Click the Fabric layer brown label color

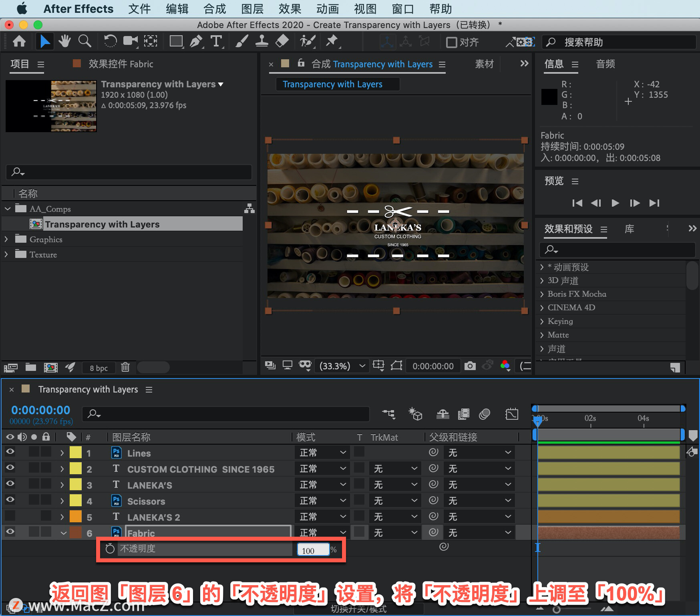tap(76, 532)
